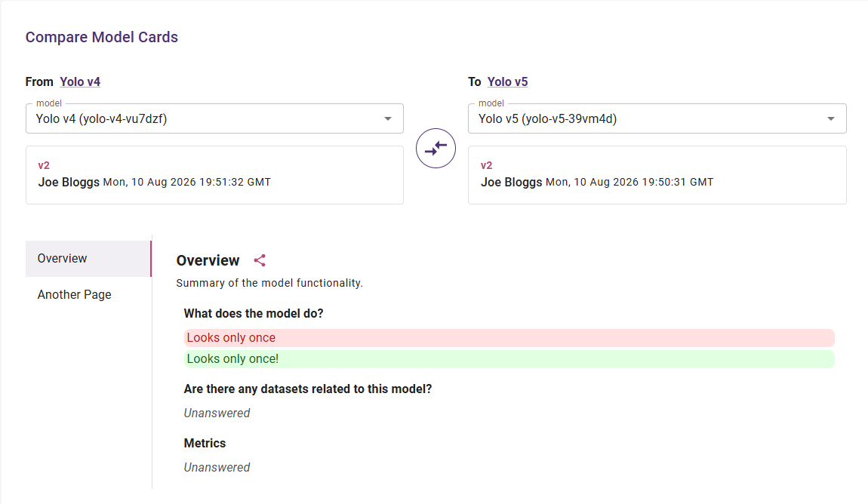Click Unanswered under the datasets question

coord(217,413)
